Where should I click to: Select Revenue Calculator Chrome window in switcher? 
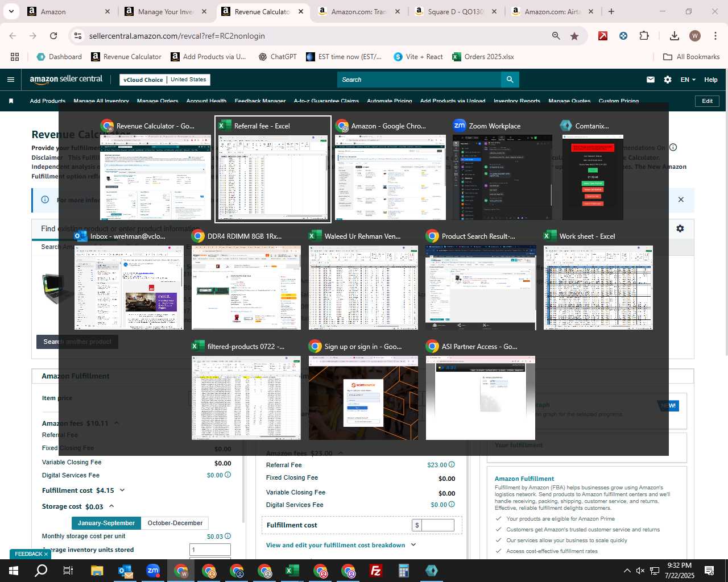pyautogui.click(x=155, y=169)
